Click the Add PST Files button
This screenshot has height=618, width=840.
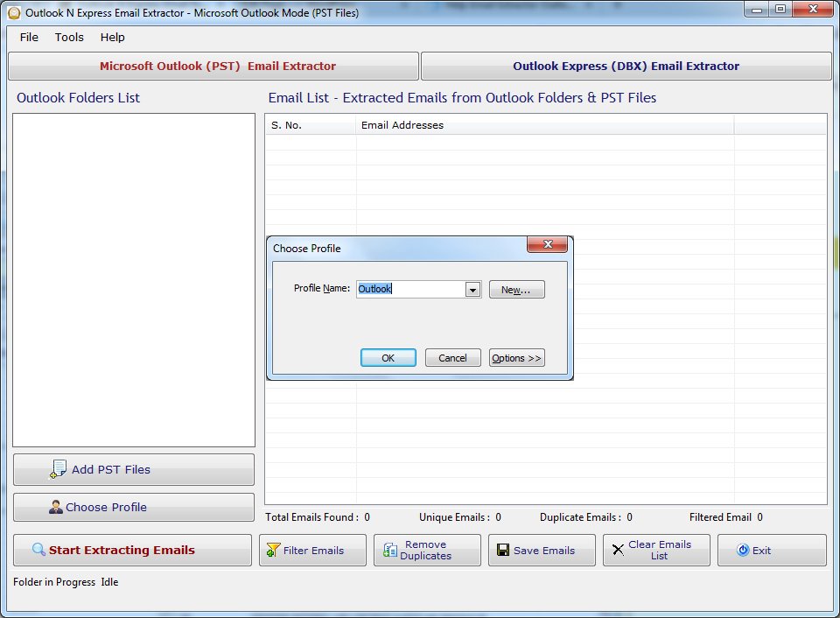(133, 469)
